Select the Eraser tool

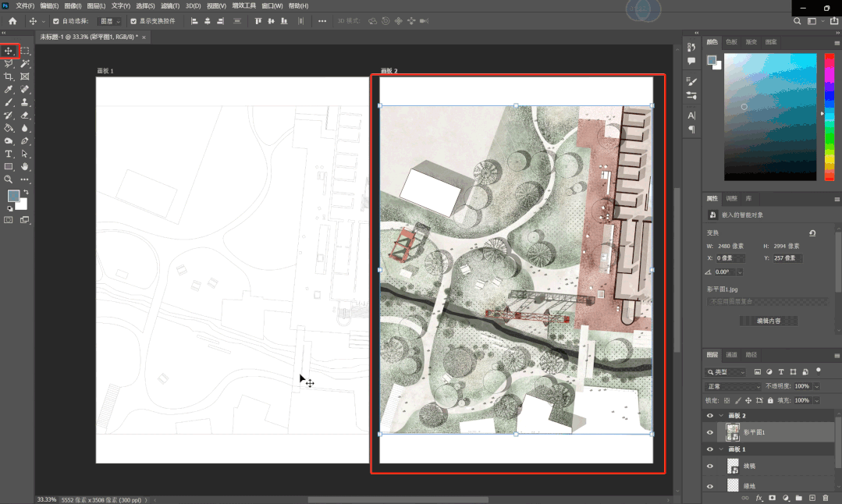[25, 115]
